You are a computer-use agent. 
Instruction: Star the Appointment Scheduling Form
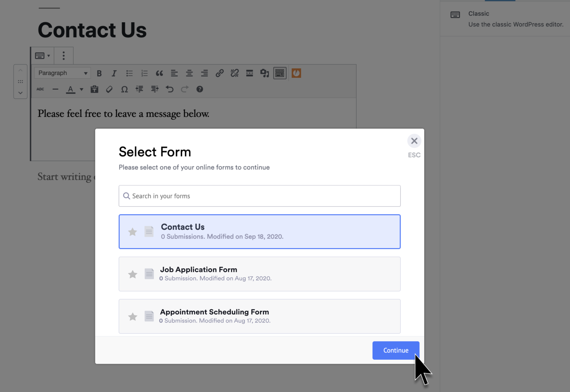coord(133,316)
